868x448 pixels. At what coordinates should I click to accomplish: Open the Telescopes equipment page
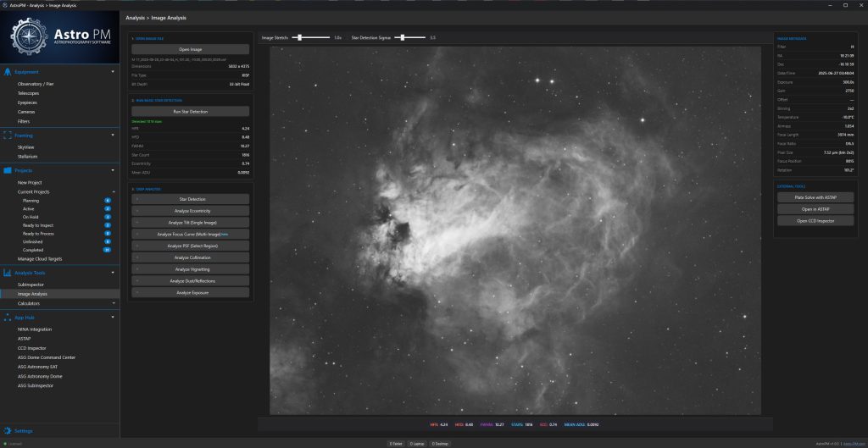point(28,93)
